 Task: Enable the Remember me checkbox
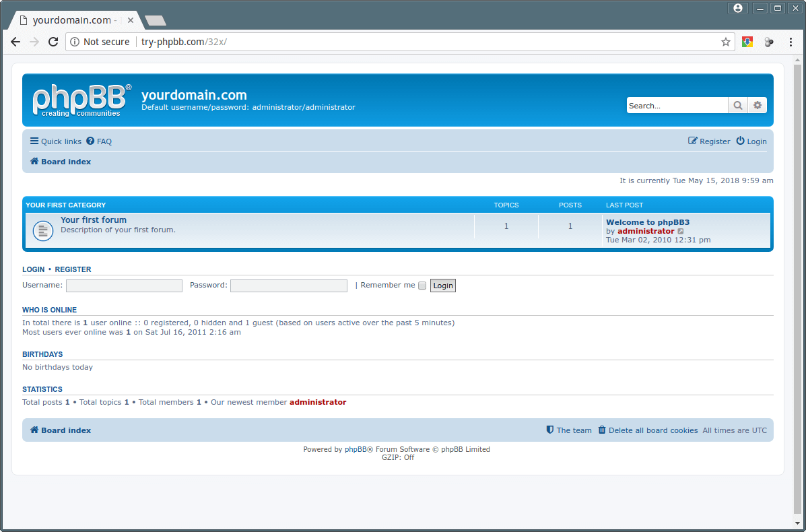coord(422,286)
